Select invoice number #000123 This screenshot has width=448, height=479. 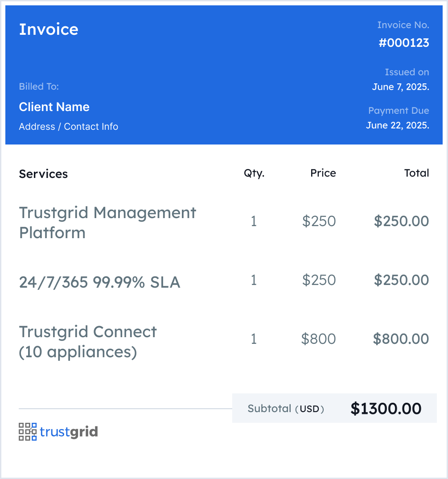point(404,43)
